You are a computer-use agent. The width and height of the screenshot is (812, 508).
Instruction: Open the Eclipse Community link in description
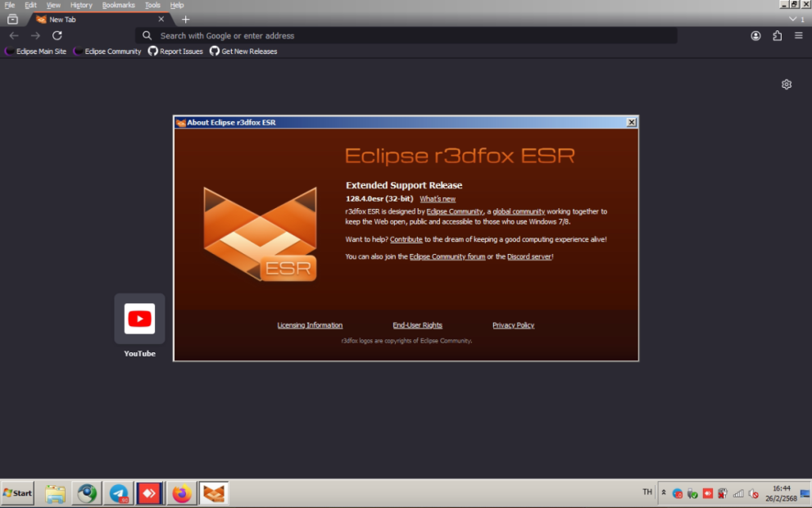tap(454, 211)
